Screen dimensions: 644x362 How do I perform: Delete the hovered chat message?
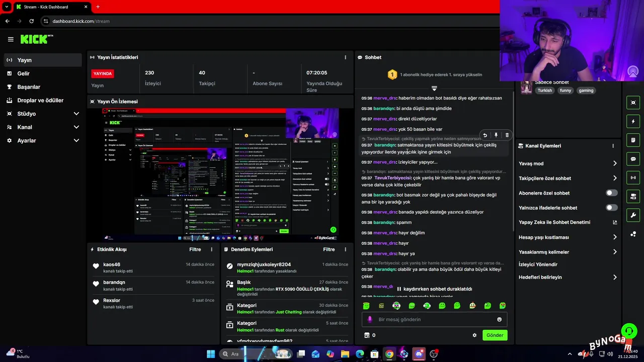point(507,135)
